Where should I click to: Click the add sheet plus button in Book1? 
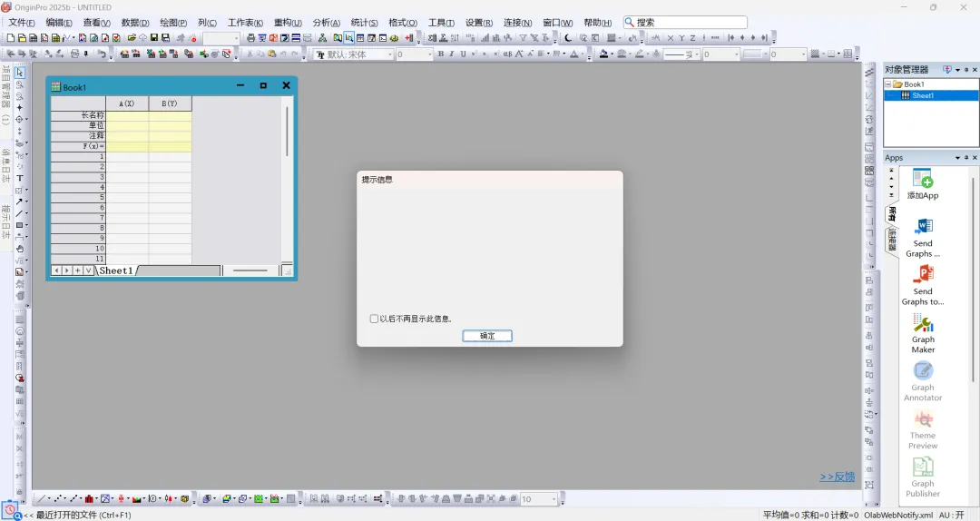(x=77, y=270)
